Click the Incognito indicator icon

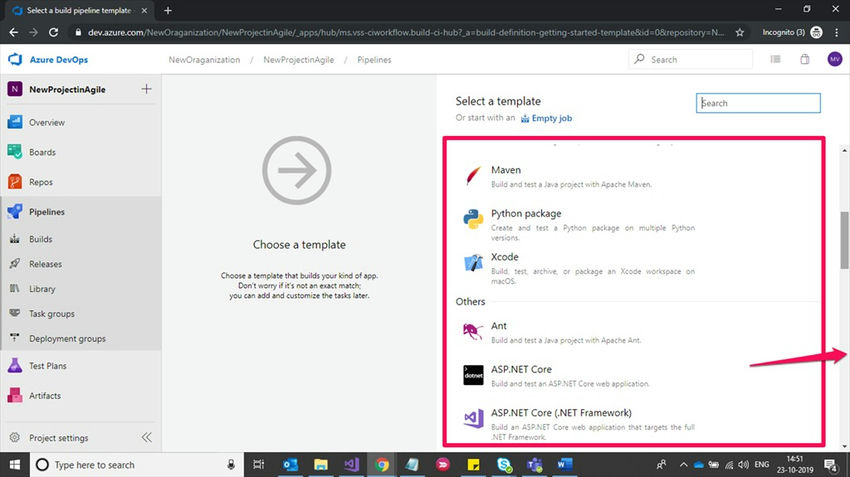click(816, 33)
